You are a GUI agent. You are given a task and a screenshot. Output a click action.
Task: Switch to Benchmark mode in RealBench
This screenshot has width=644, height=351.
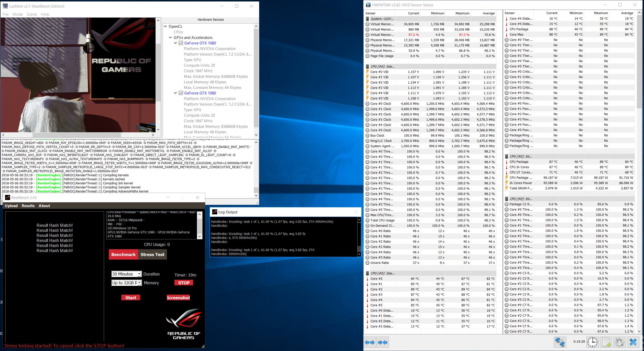pos(123,254)
